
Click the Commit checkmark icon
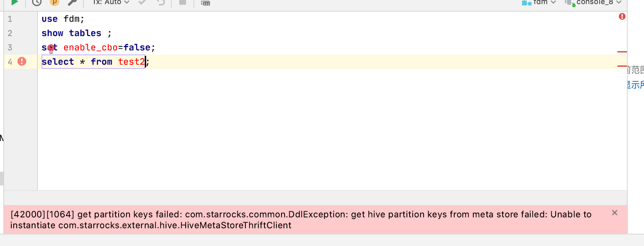click(x=142, y=2)
